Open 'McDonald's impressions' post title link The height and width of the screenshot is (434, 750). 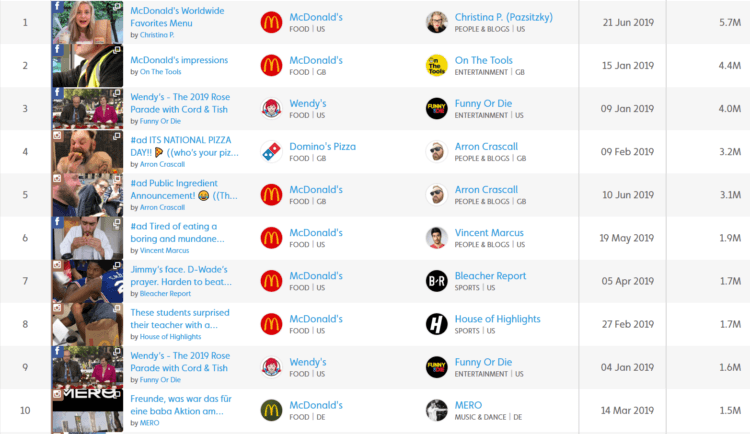179,60
